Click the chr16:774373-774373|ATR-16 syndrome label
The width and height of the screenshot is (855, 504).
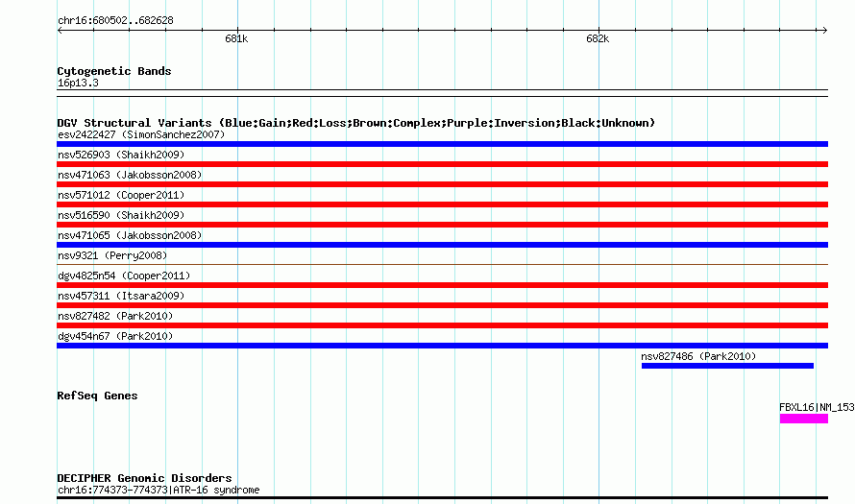click(x=159, y=490)
